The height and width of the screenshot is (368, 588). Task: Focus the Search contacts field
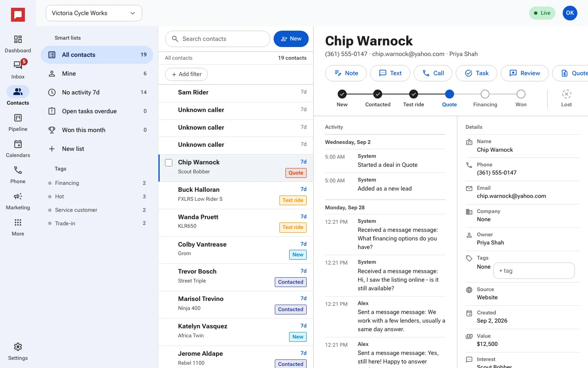tap(218, 39)
